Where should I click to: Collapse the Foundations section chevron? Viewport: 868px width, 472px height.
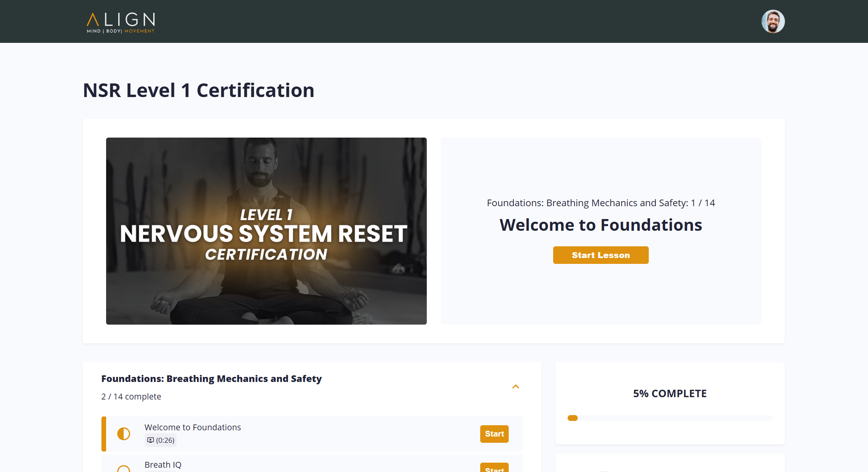point(515,387)
